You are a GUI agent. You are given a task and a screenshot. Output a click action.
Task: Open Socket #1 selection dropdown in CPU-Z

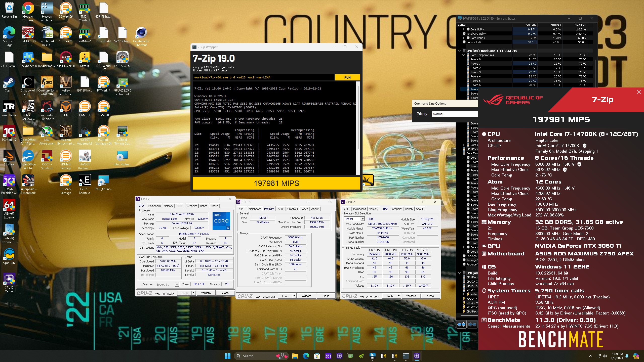177,284
